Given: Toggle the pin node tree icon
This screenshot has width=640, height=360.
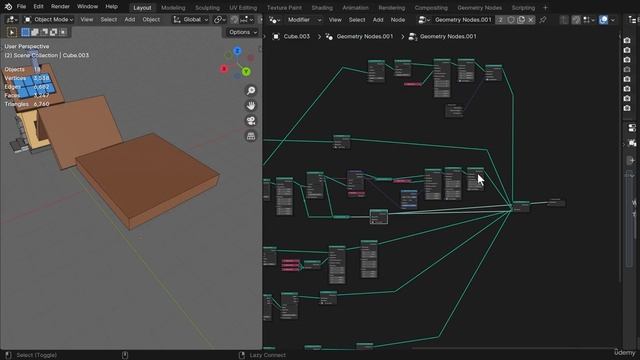Looking at the screenshot, I should [543, 20].
